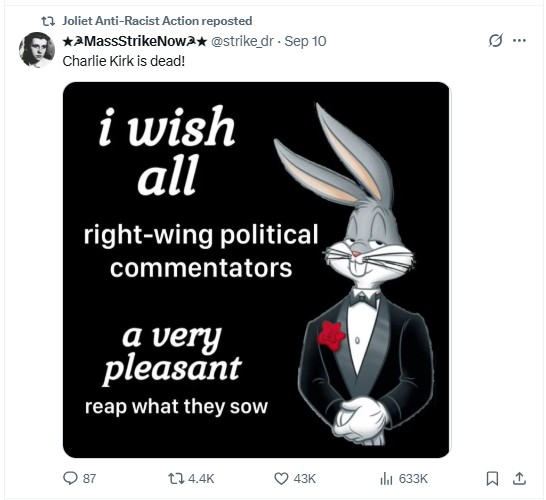The image size is (546, 500).
Task: Open the MassStrikeNow profile avatar
Action: pos(37,50)
